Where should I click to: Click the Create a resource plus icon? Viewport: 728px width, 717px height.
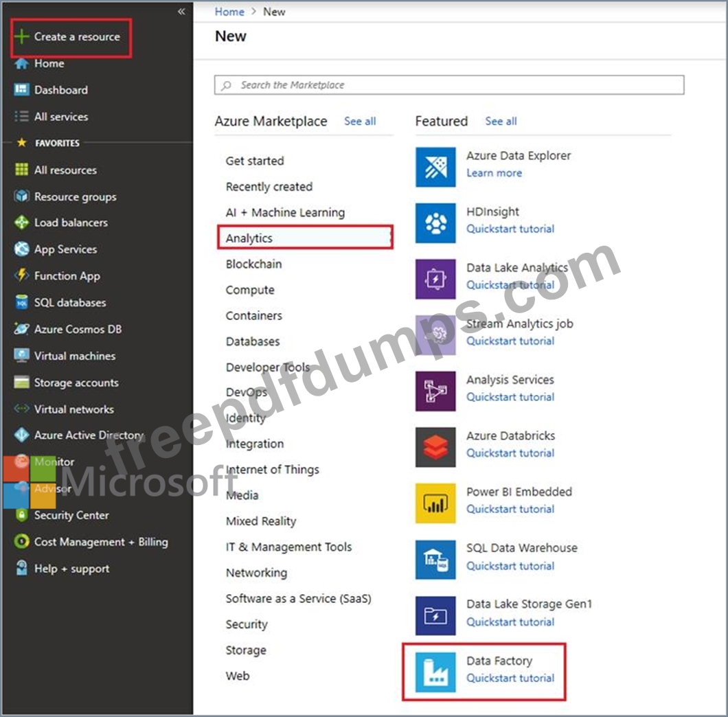(21, 36)
